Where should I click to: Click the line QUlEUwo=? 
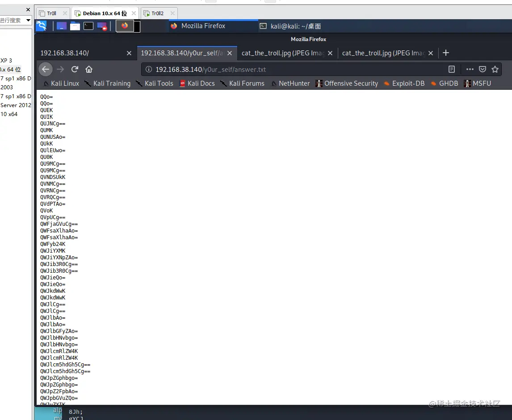[53, 150]
